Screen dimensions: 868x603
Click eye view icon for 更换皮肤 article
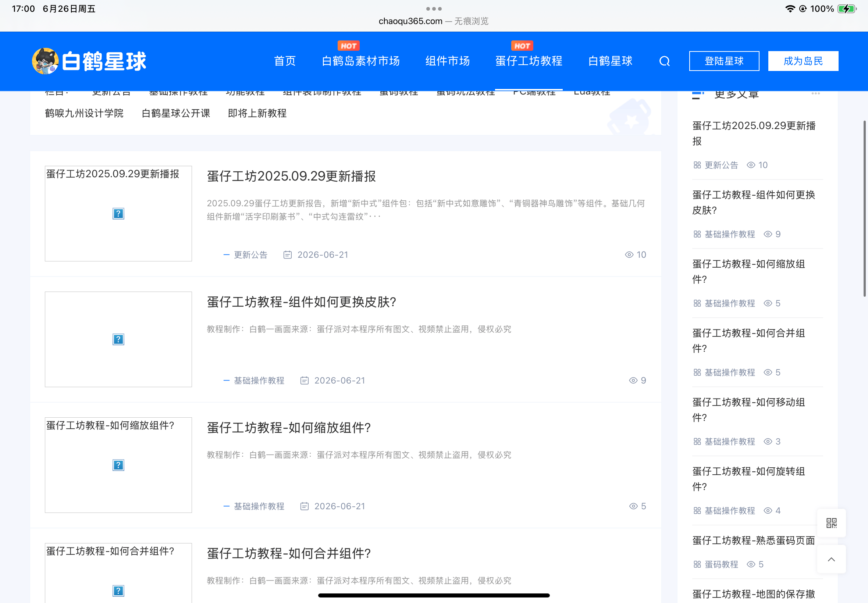[x=633, y=381]
